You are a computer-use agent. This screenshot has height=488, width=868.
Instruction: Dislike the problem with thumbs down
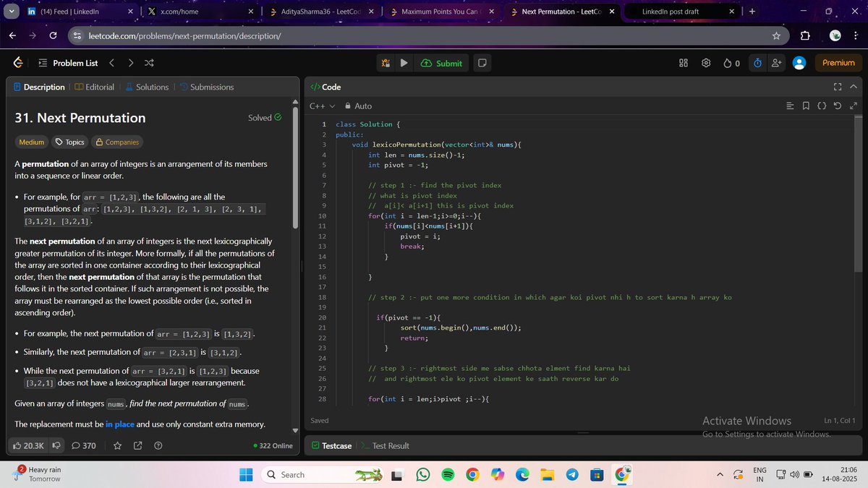tap(55, 445)
